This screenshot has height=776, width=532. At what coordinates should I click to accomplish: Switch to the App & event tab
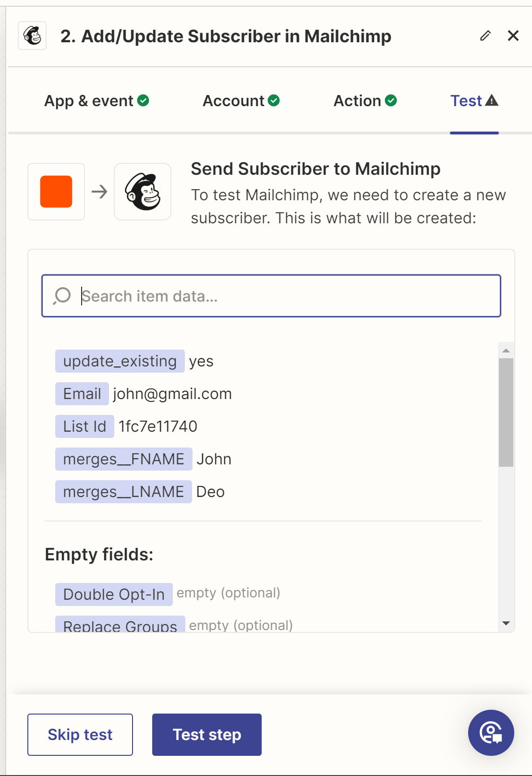coord(97,101)
